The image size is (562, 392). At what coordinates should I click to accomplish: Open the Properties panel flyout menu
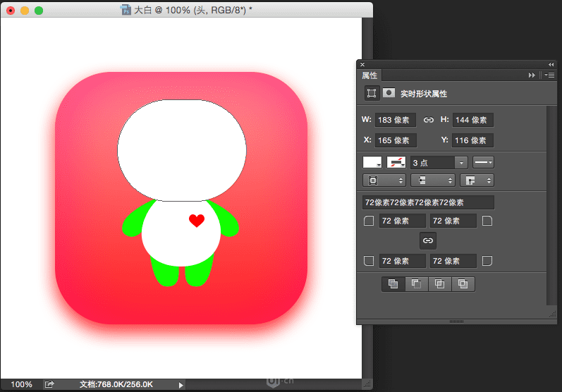(x=550, y=75)
